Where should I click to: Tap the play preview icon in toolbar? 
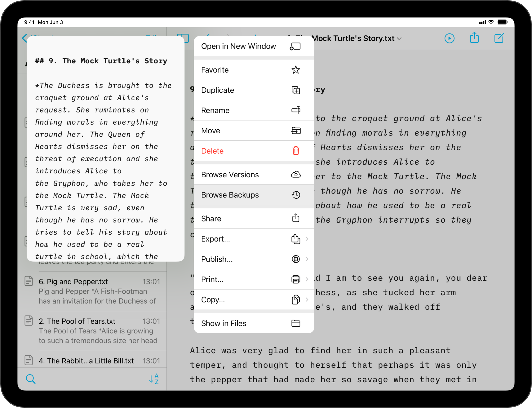(x=449, y=38)
